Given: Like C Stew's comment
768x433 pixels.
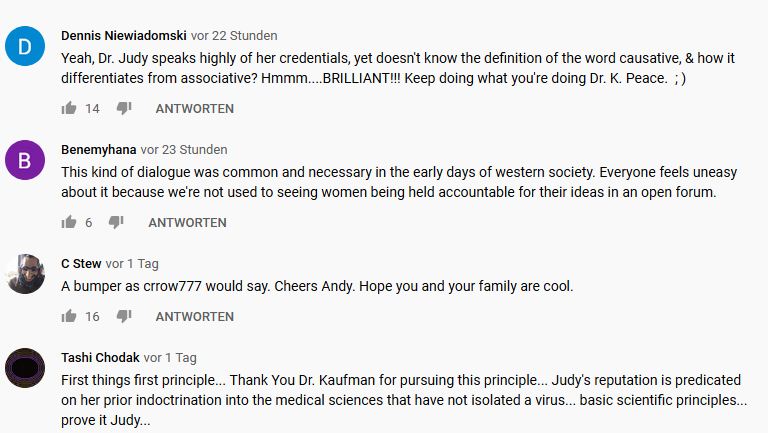Looking at the screenshot, I should click(x=69, y=316).
